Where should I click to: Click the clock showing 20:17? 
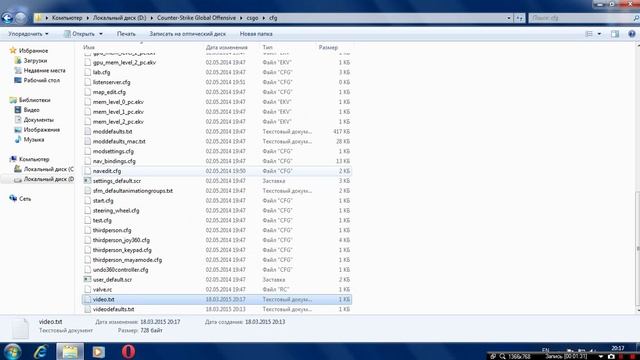pyautogui.click(x=618, y=348)
